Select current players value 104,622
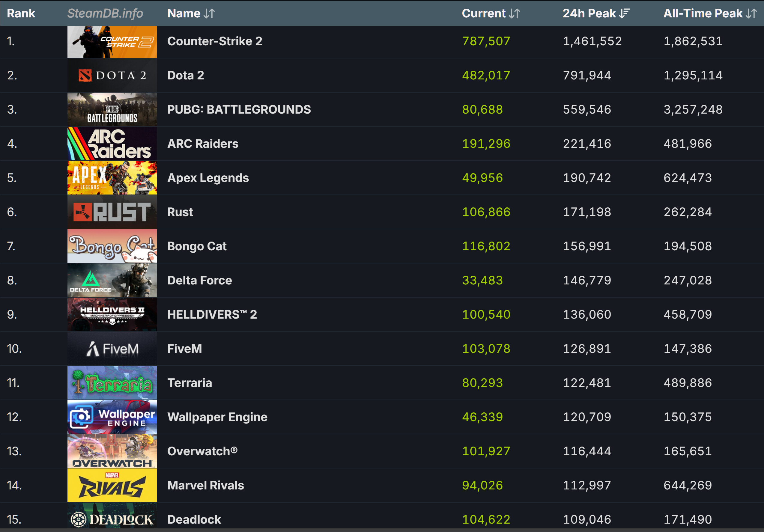 pyautogui.click(x=486, y=520)
